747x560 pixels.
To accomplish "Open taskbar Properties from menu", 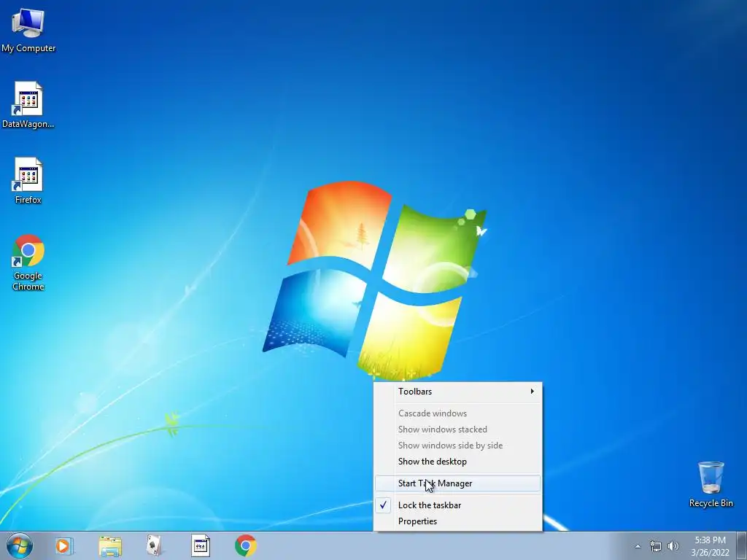I will pyautogui.click(x=458, y=521).
